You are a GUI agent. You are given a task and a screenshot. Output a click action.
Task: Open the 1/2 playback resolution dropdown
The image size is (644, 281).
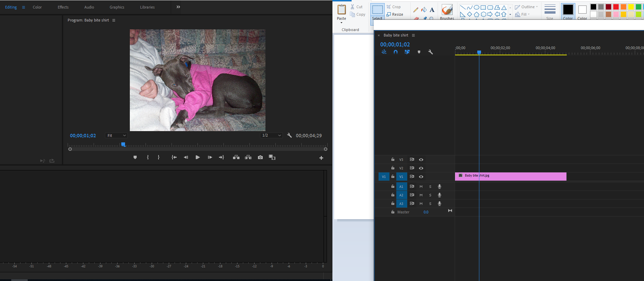coord(272,136)
